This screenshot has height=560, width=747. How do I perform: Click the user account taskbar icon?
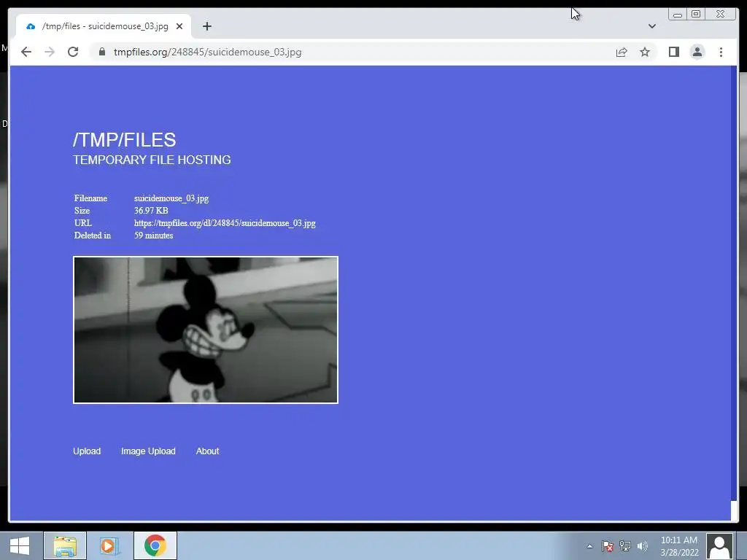point(719,546)
